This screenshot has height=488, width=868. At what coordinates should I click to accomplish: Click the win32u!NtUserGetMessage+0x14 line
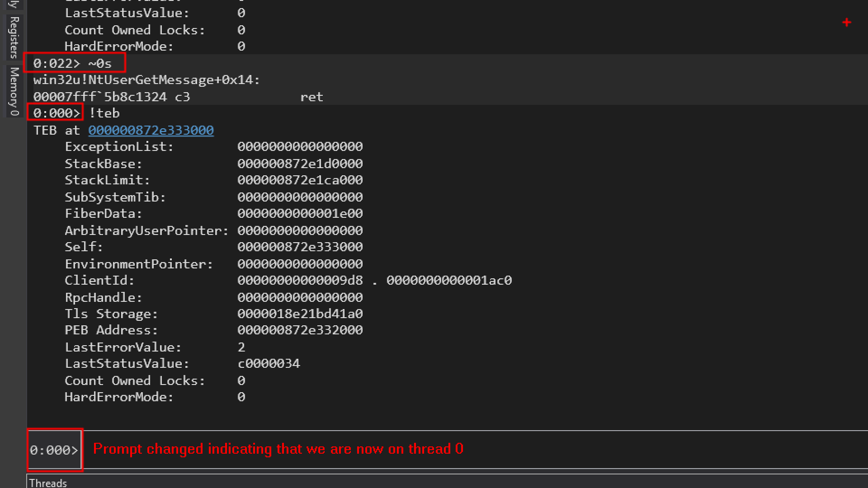[x=146, y=80]
